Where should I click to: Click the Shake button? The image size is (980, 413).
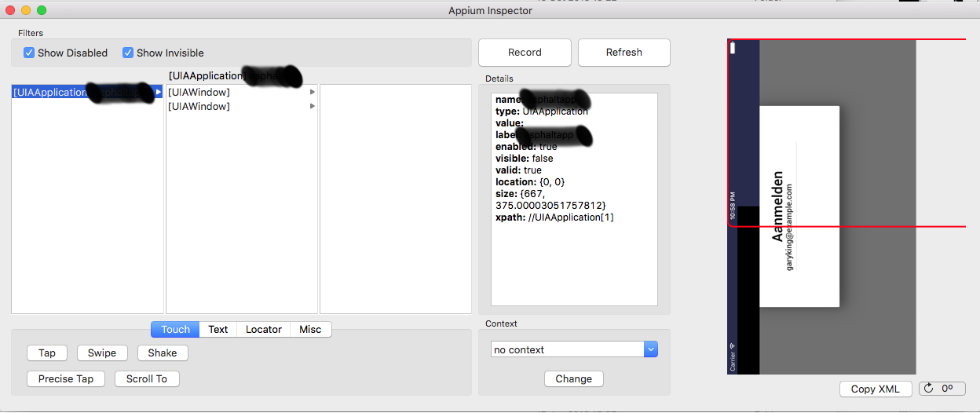tap(162, 353)
